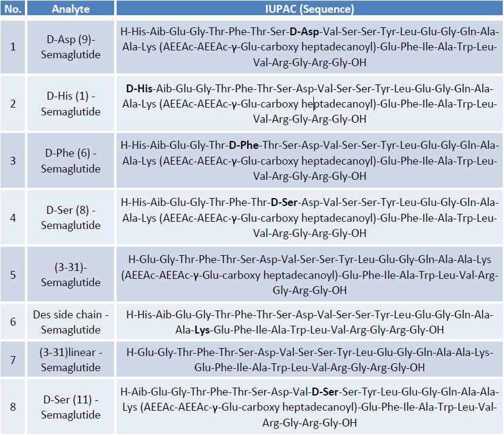The width and height of the screenshot is (504, 435).
Task: Select the row number 5 cell
Action: click(13, 275)
